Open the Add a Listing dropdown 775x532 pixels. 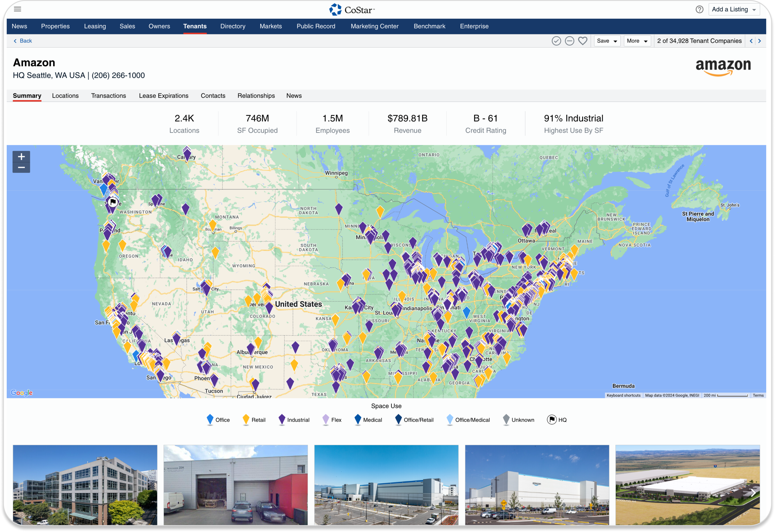point(734,9)
